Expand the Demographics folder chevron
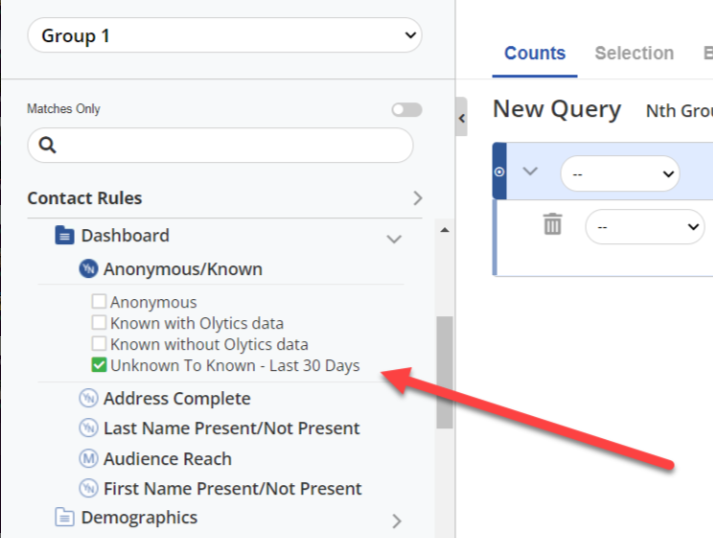713x538 pixels. coord(396,520)
